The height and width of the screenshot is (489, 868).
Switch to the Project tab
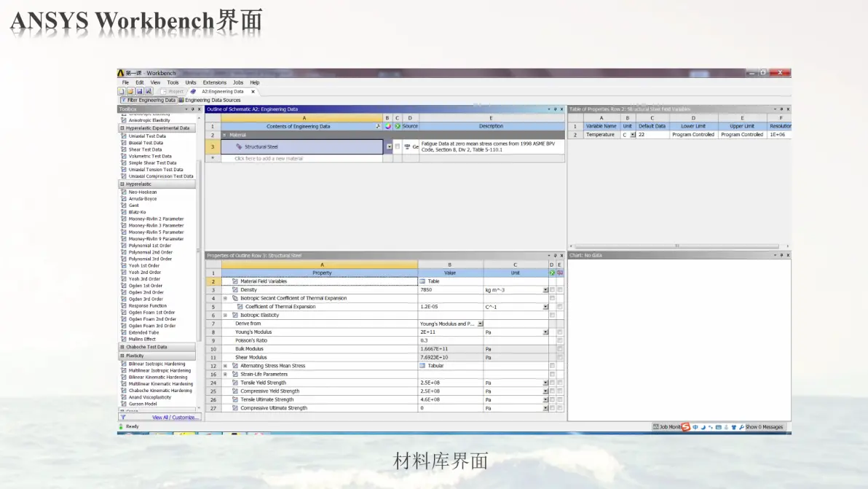(x=172, y=91)
